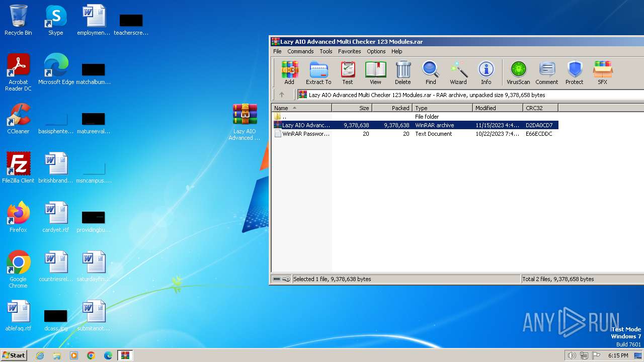Open Edge from the taskbar

coord(108,355)
